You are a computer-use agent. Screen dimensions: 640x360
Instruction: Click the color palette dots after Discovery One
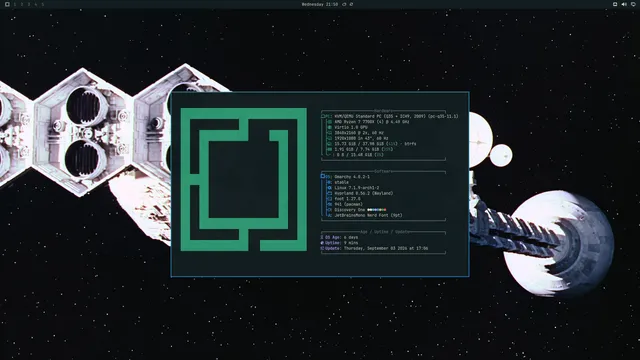(376, 210)
